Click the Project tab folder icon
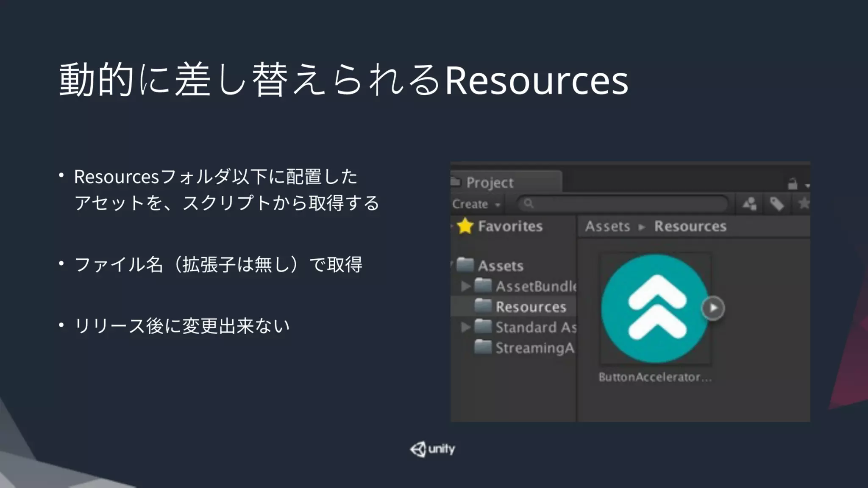The image size is (868, 488). click(456, 182)
